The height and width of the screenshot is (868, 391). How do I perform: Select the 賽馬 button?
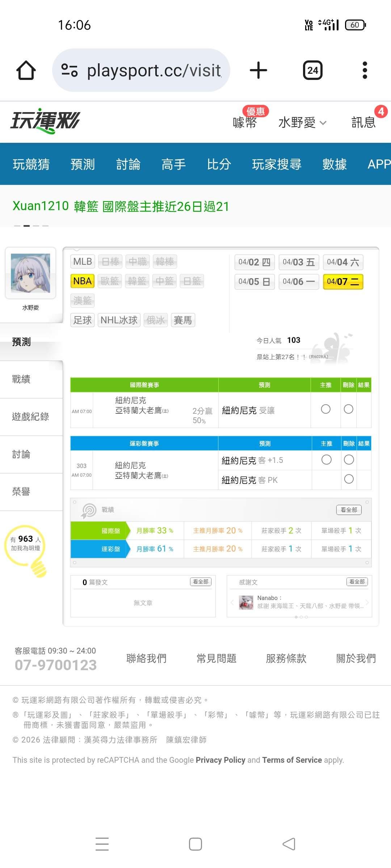click(x=183, y=320)
